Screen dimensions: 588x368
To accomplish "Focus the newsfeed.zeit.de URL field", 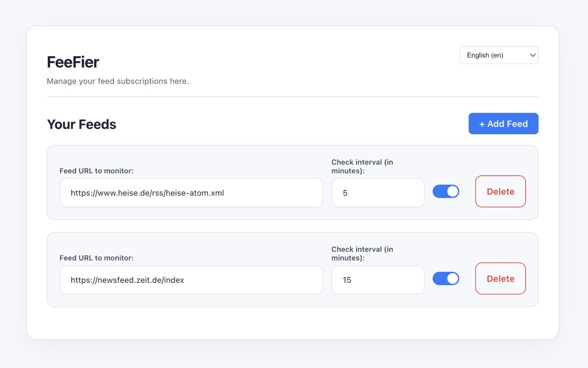I will [x=191, y=280].
